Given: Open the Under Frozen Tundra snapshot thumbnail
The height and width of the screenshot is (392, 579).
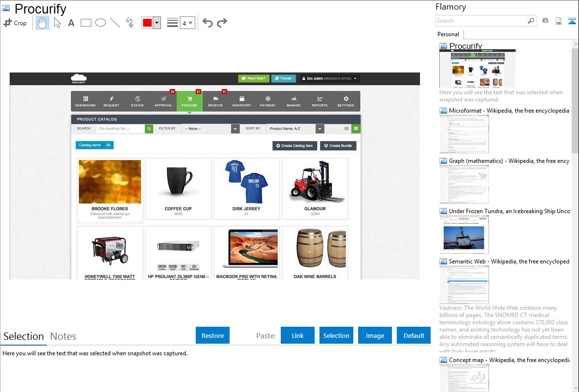Looking at the screenshot, I should (464, 234).
